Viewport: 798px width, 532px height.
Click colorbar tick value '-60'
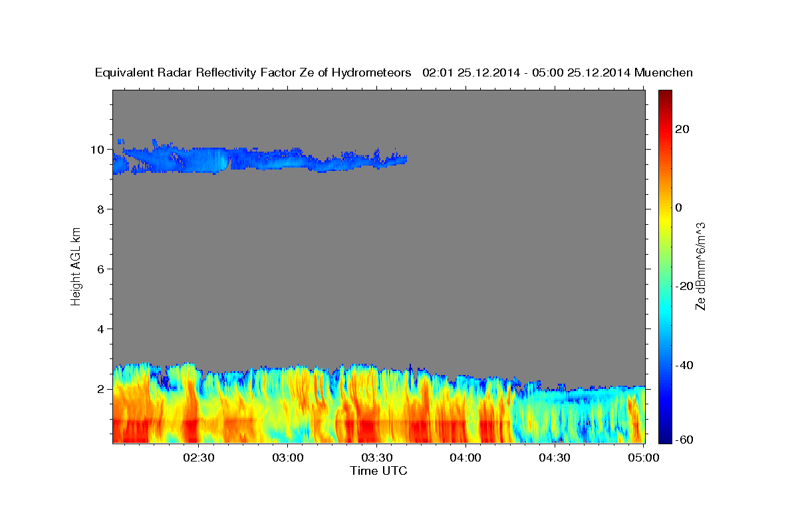pyautogui.click(x=683, y=440)
